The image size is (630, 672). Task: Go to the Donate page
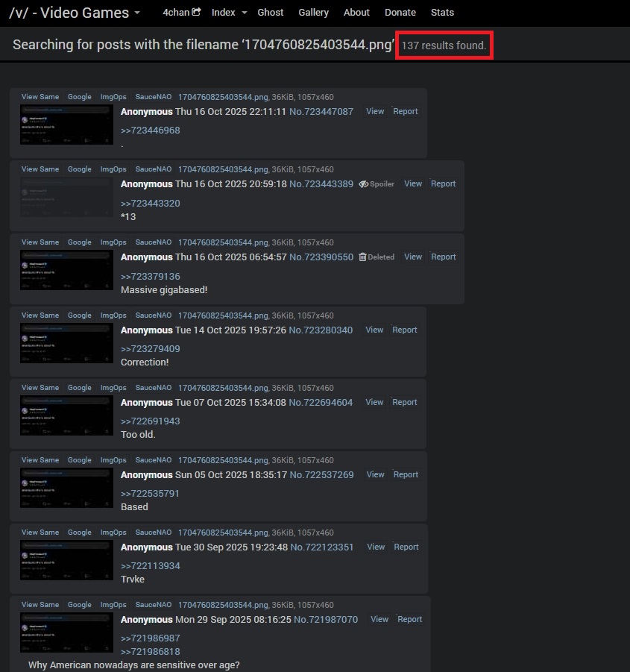coord(400,13)
